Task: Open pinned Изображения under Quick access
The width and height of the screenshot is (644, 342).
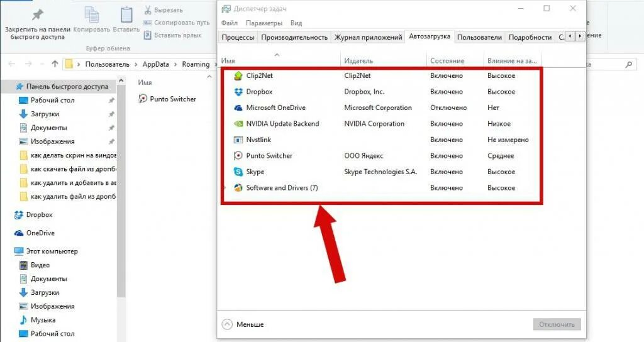Action: tap(53, 141)
